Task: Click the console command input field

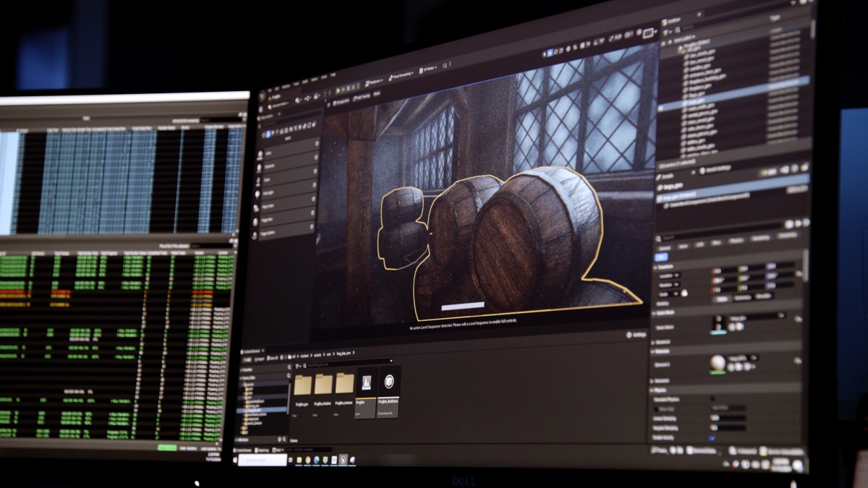Action: pos(309,450)
